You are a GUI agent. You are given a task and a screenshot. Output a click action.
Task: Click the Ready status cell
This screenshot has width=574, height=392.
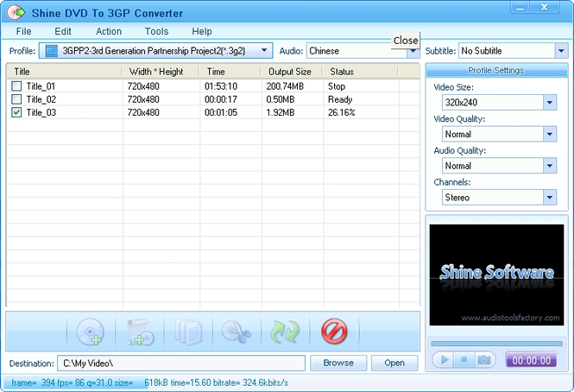[x=340, y=99]
